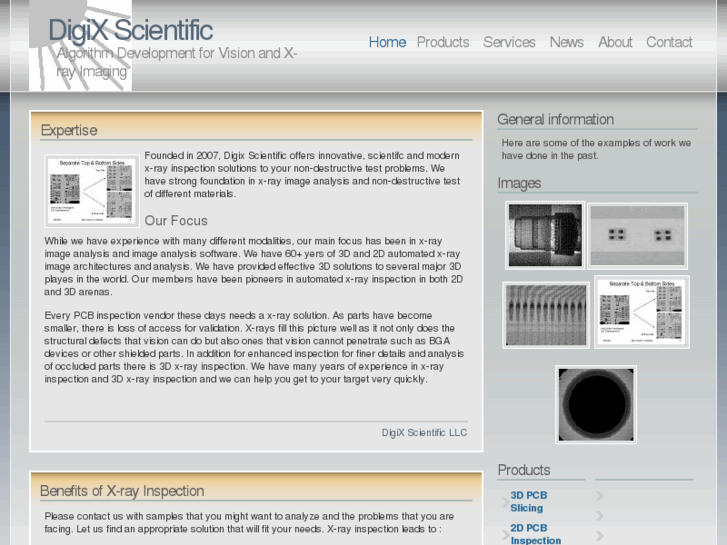Screen dimensions: 727x545
Task: Visit the News section
Action: coord(567,42)
